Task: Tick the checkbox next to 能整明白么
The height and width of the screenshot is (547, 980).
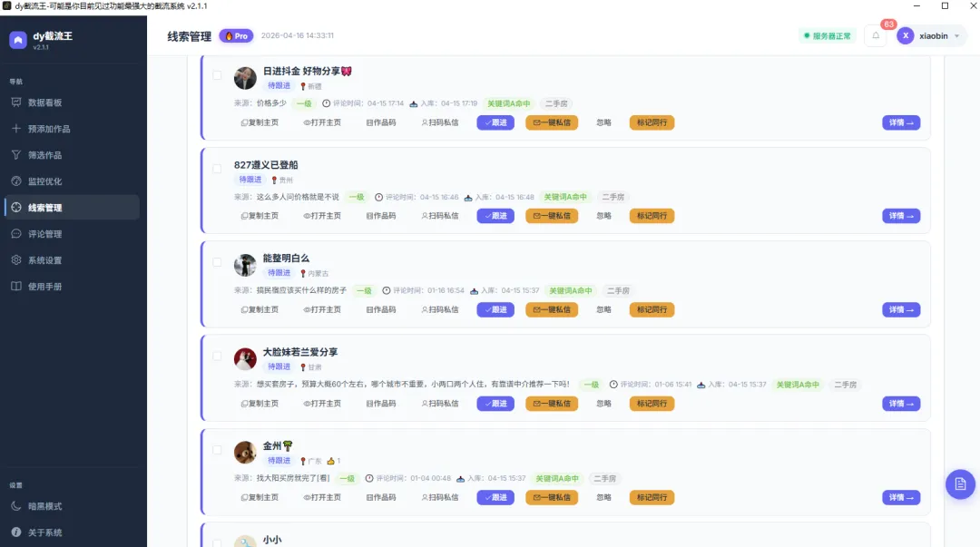Action: coord(217,262)
